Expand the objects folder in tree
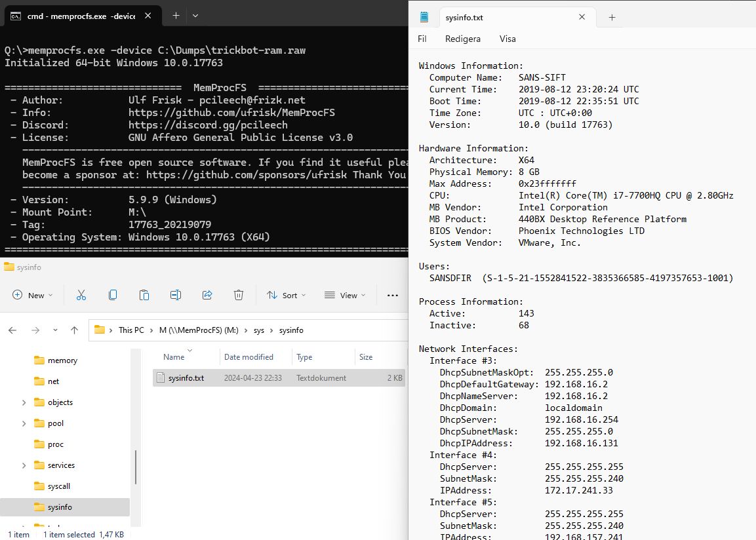This screenshot has height=540, width=756. 24,402
